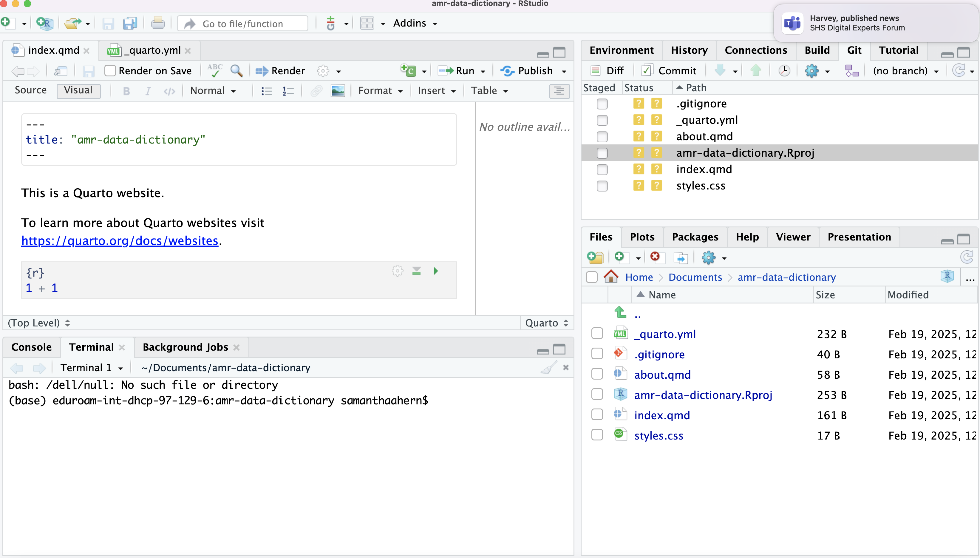The height and width of the screenshot is (558, 980).
Task: Insert a bulleted list
Action: click(x=267, y=91)
